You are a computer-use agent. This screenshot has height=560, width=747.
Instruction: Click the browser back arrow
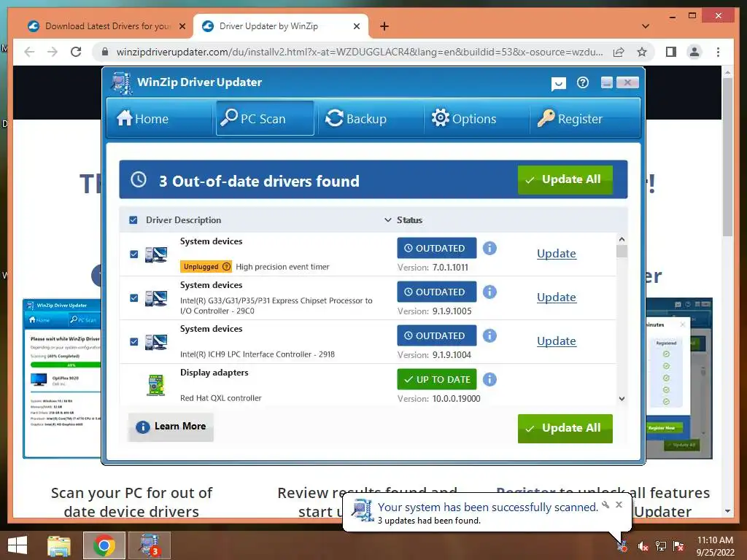click(29, 52)
